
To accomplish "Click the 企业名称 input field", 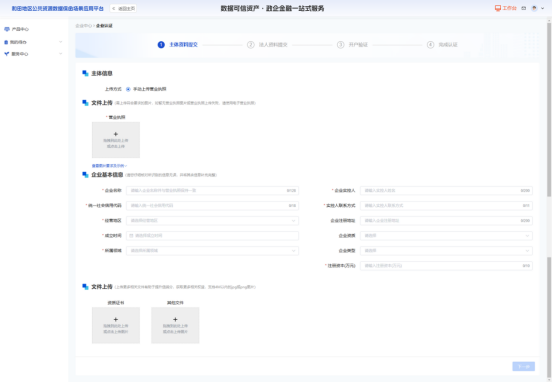I will (212, 190).
